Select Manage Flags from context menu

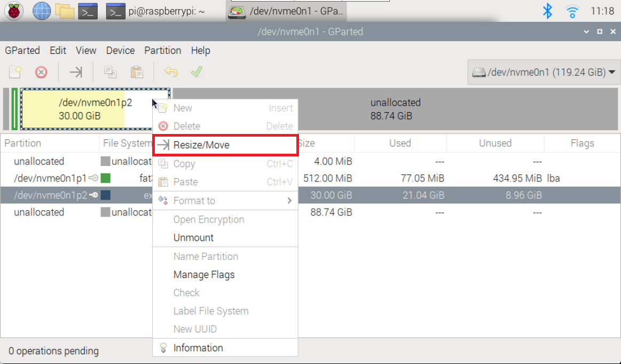tap(204, 275)
